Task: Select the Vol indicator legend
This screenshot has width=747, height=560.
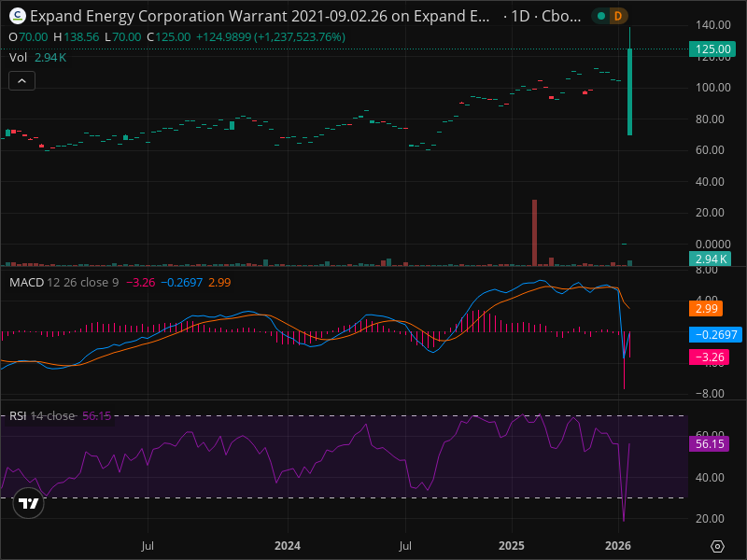Action: tap(18, 58)
